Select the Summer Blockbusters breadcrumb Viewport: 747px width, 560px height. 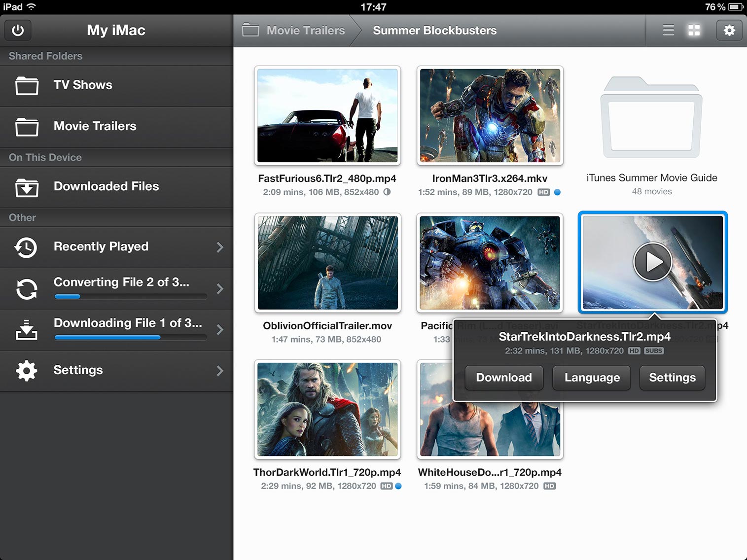coord(435,30)
